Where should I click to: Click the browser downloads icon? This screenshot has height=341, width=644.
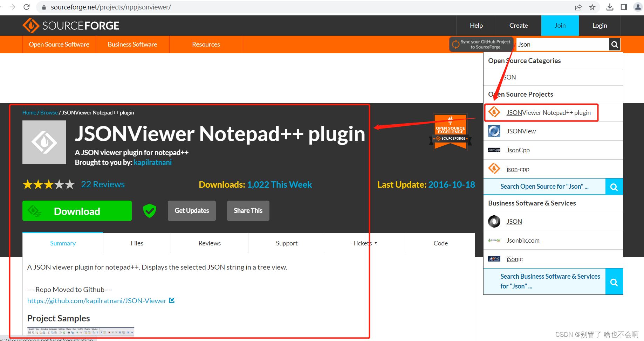coord(610,7)
